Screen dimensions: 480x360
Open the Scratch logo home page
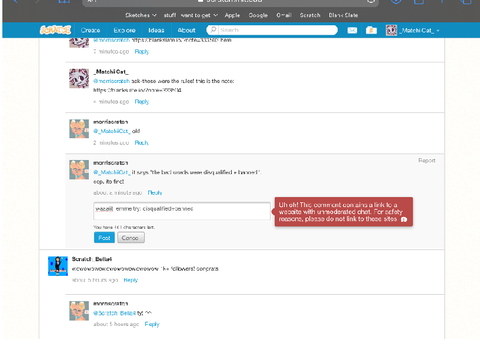click(55, 30)
